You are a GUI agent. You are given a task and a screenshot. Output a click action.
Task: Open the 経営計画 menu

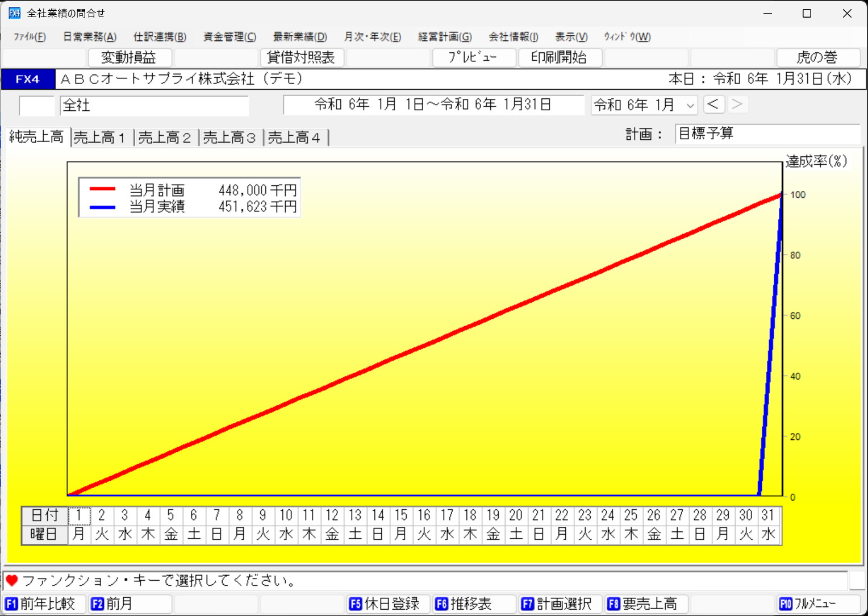445,37
